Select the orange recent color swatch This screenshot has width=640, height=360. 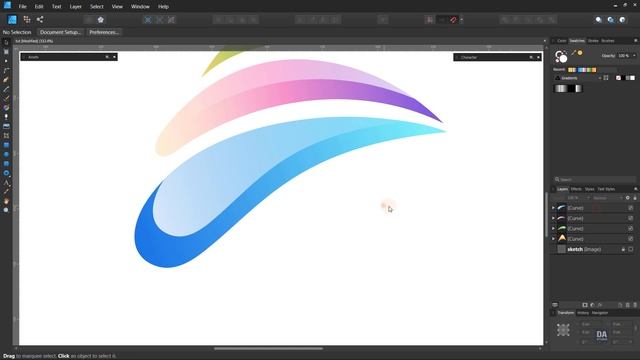[594, 70]
